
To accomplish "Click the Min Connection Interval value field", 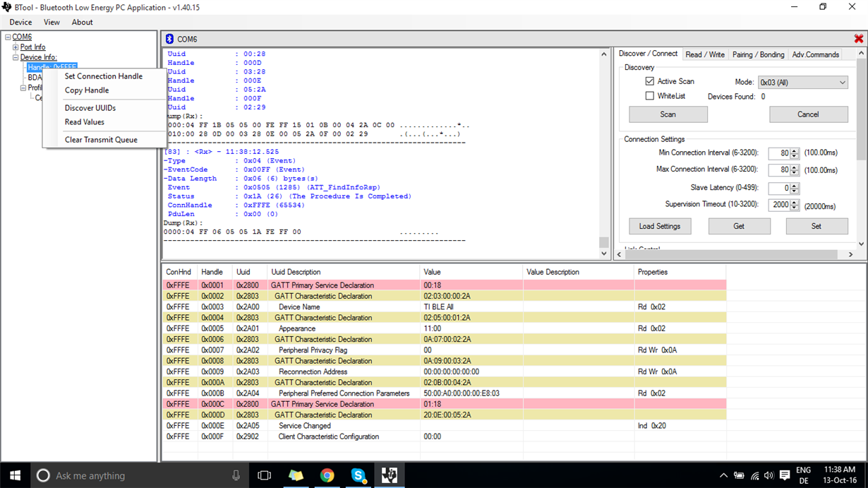I will (x=780, y=153).
